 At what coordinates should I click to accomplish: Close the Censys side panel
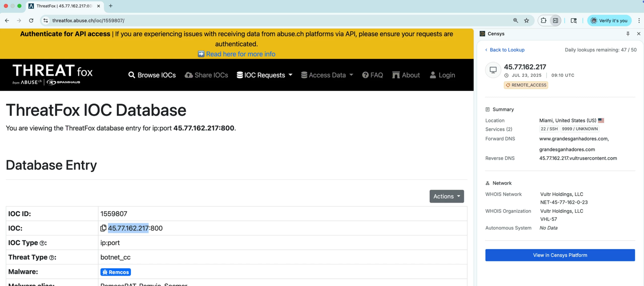pos(638,34)
